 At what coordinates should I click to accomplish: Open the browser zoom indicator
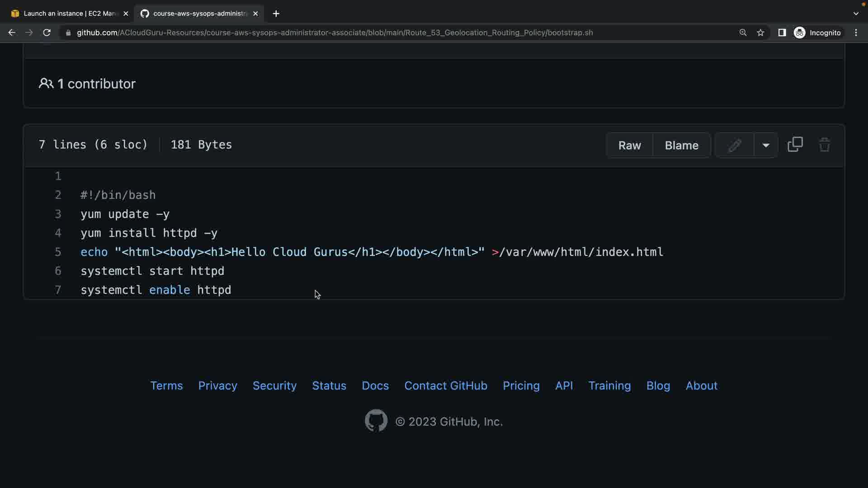[x=743, y=33]
